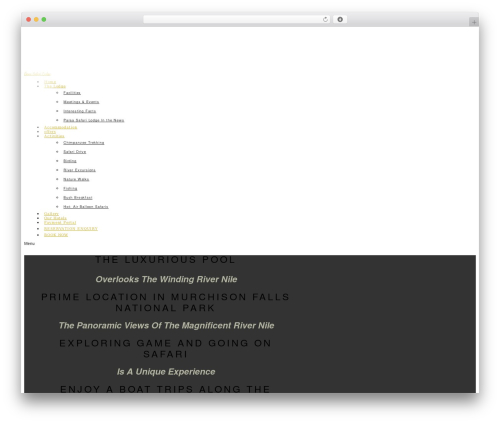
Task: Open the Activities menu link
Action: 54,136
